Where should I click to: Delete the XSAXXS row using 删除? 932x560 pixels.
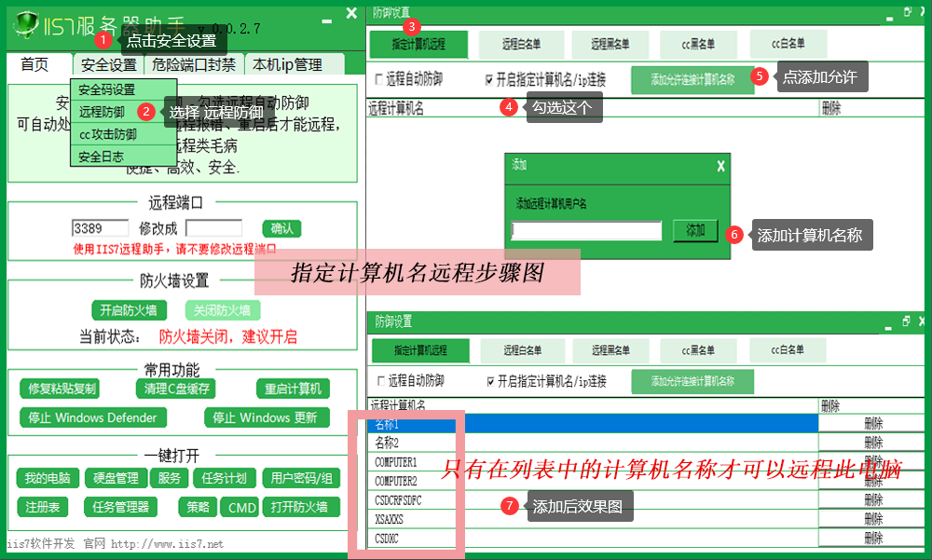click(x=873, y=519)
